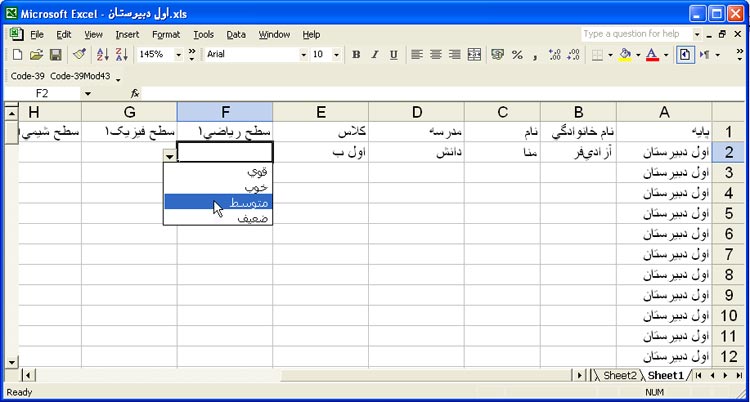Click the Format Painter brush icon
This screenshot has width=750, height=402.
tap(79, 55)
